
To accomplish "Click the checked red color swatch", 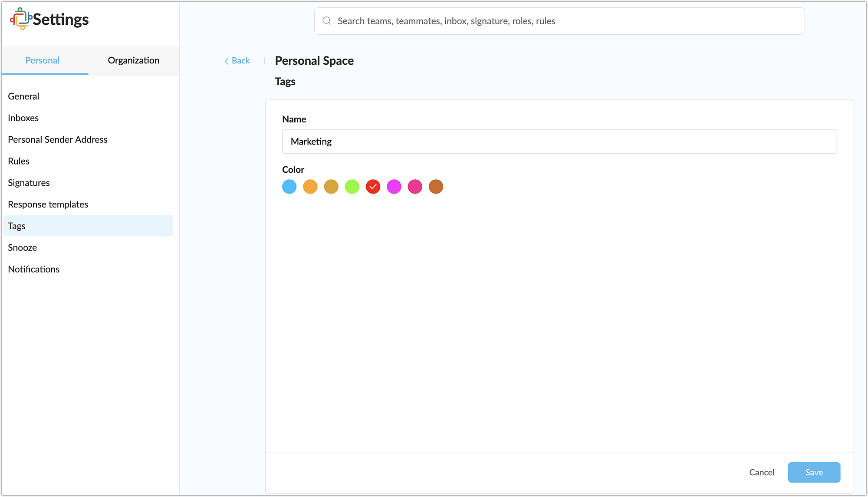I will point(373,187).
